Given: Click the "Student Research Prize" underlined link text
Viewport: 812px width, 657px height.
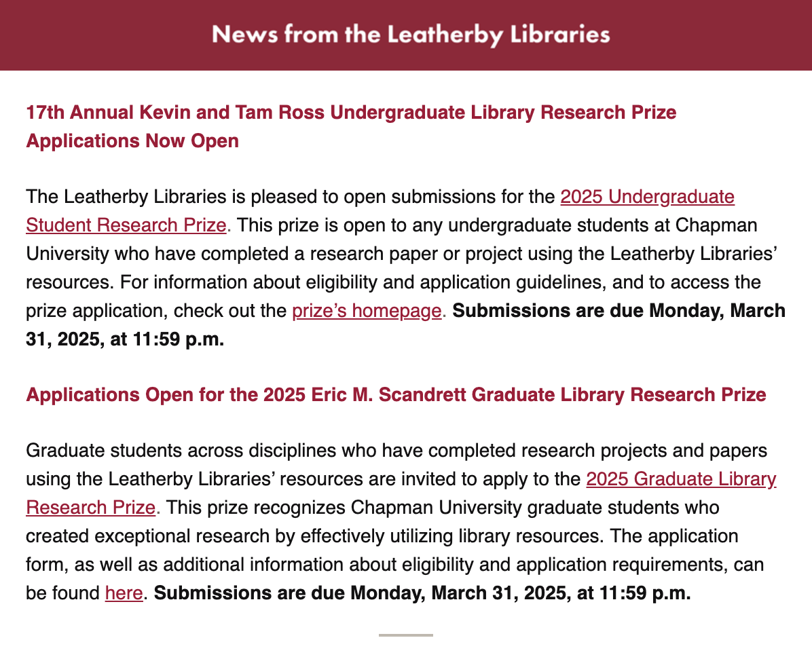Looking at the screenshot, I should pyautogui.click(x=126, y=225).
